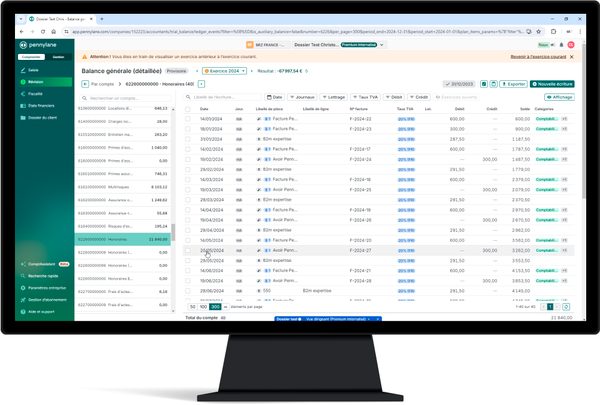This screenshot has width=600, height=405.
Task: Click the browser reload icon
Action: tap(43, 32)
